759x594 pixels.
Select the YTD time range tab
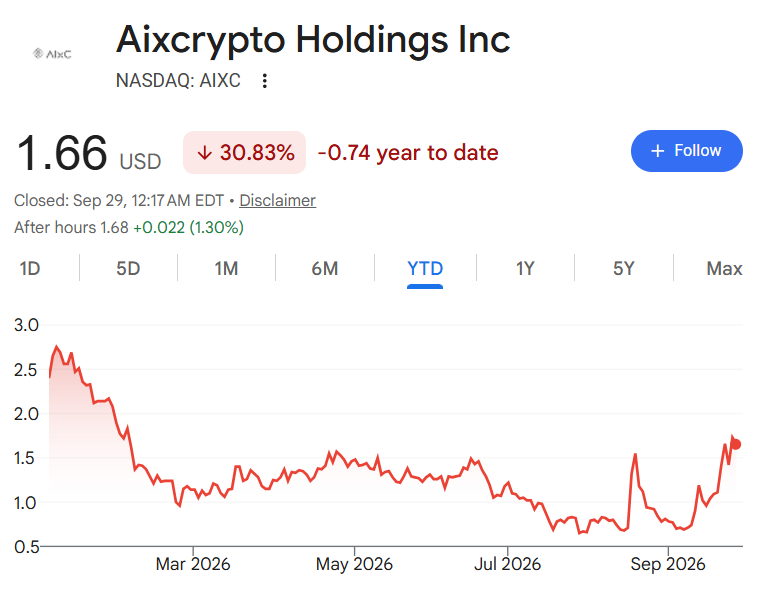425,269
